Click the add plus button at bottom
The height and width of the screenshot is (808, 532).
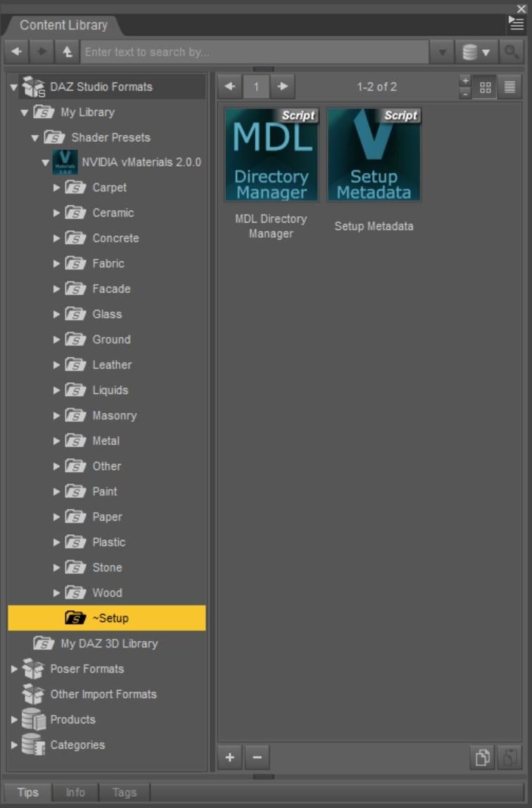click(x=229, y=757)
